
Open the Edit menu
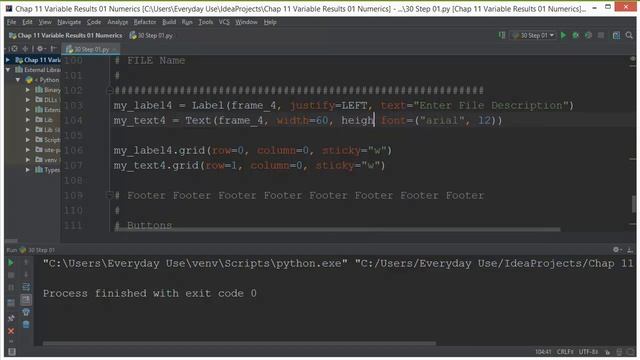coord(27,22)
